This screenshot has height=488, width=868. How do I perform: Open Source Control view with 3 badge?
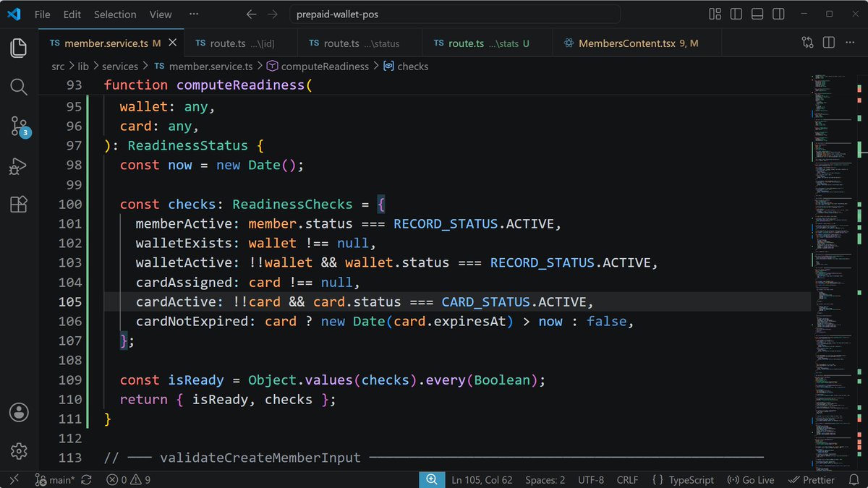[19, 127]
